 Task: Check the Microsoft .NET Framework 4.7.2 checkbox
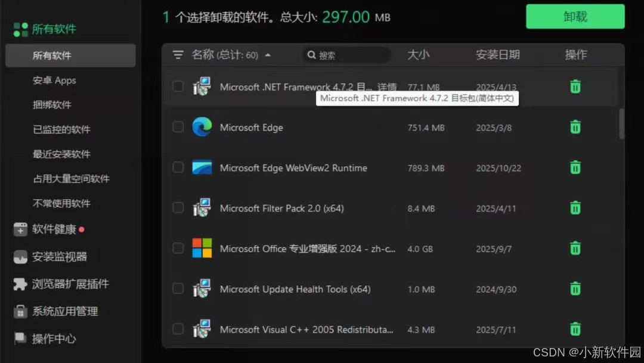point(178,86)
